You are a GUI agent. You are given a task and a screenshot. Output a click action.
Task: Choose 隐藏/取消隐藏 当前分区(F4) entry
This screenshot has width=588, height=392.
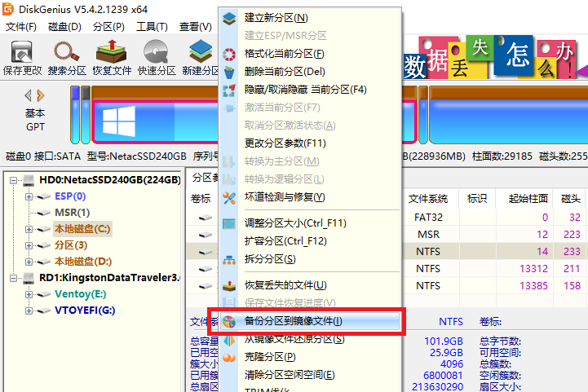[x=310, y=90]
